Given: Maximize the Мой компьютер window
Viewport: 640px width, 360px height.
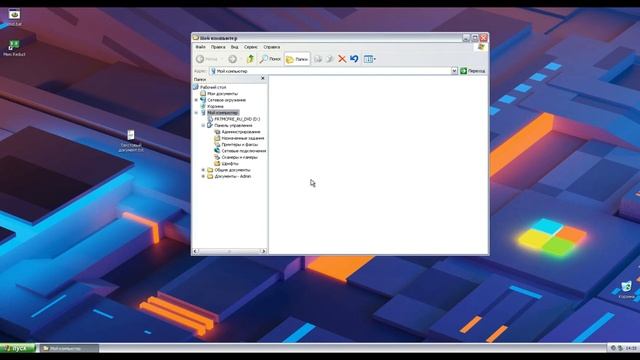Looking at the screenshot, I should click(475, 38).
